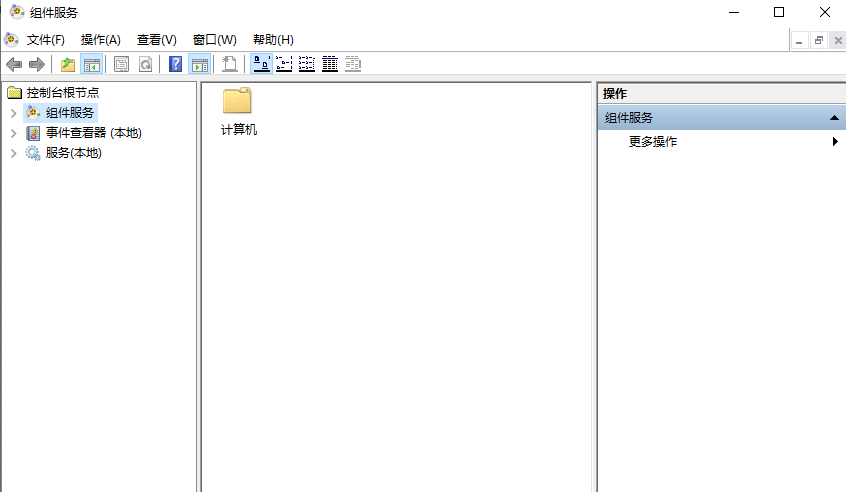The height and width of the screenshot is (492, 846).
Task: Click the Forward arrow in toolbar
Action: 37,65
